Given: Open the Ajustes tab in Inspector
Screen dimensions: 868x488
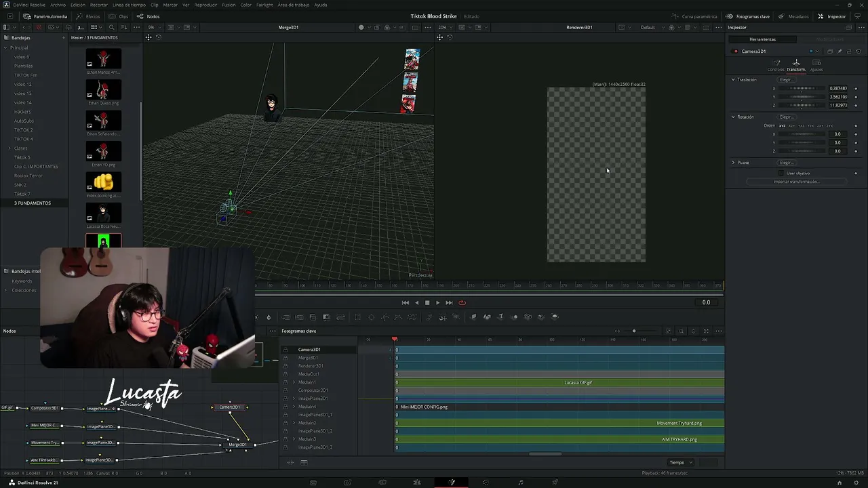Looking at the screenshot, I should (816, 65).
